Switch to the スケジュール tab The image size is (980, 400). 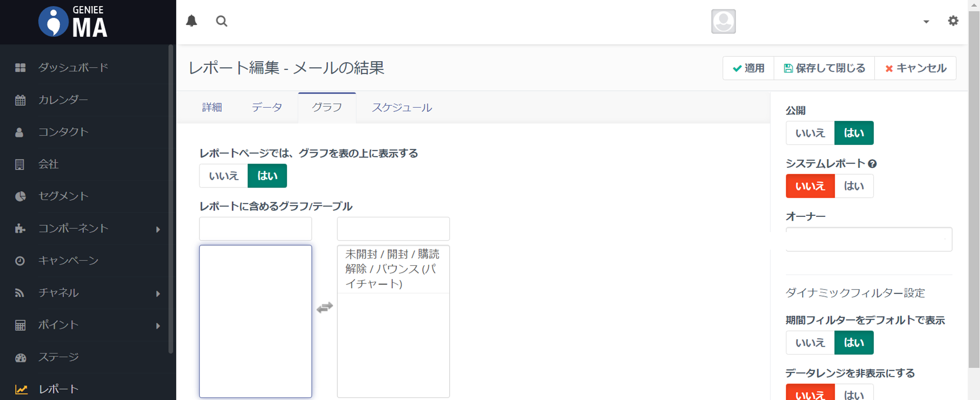(402, 108)
